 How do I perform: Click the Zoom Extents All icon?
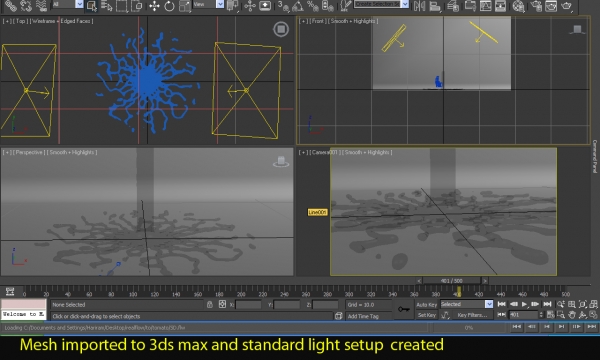click(x=593, y=304)
